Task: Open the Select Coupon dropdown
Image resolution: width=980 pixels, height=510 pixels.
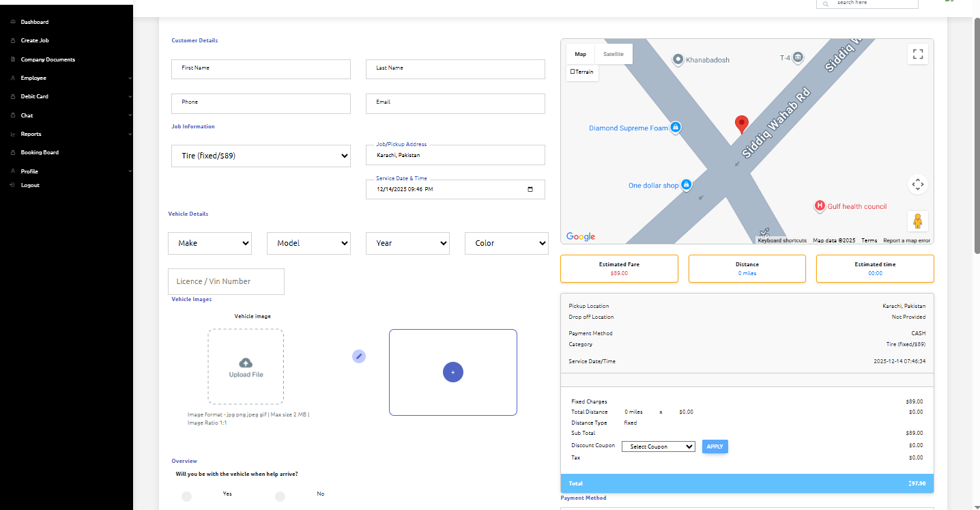Action: pyautogui.click(x=657, y=446)
